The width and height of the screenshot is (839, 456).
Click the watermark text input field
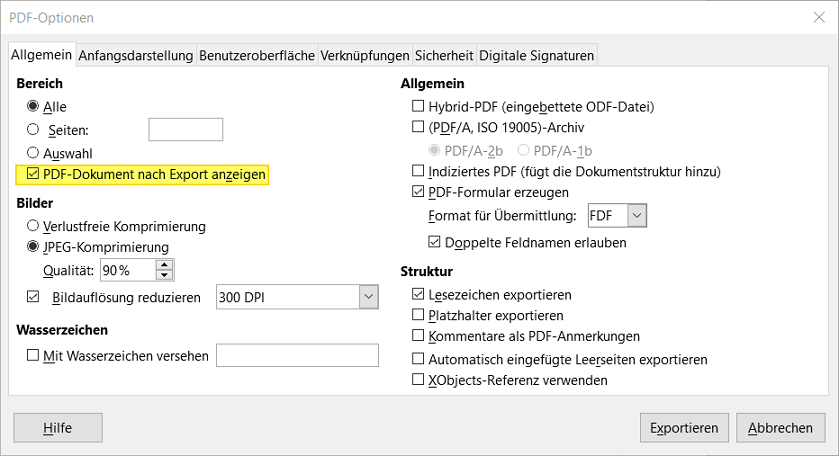[x=297, y=355]
